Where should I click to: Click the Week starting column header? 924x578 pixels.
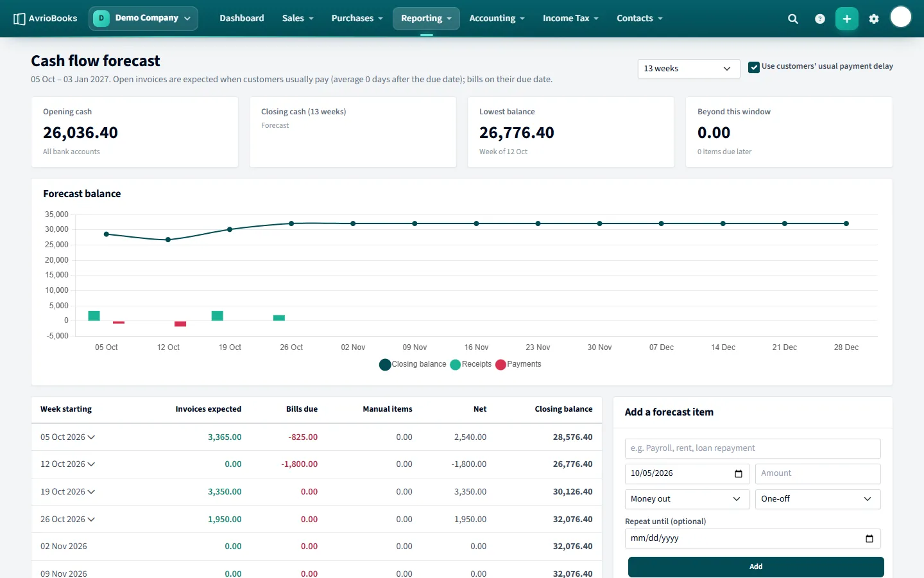(x=66, y=409)
